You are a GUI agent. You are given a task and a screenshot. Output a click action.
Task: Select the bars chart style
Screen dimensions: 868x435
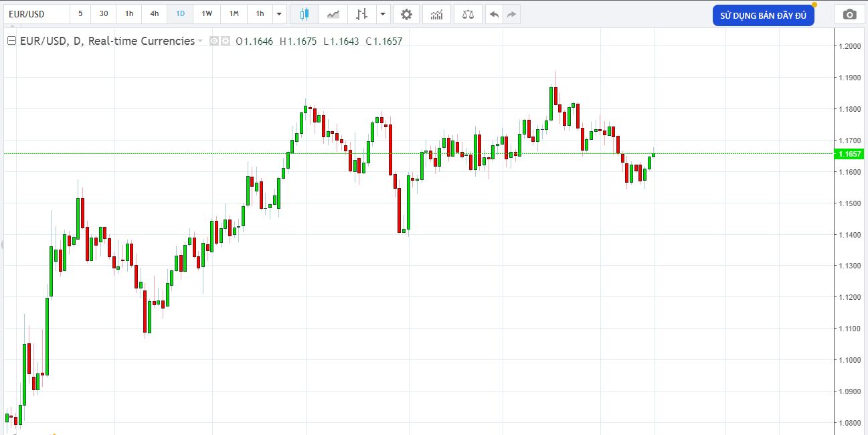pyautogui.click(x=361, y=14)
